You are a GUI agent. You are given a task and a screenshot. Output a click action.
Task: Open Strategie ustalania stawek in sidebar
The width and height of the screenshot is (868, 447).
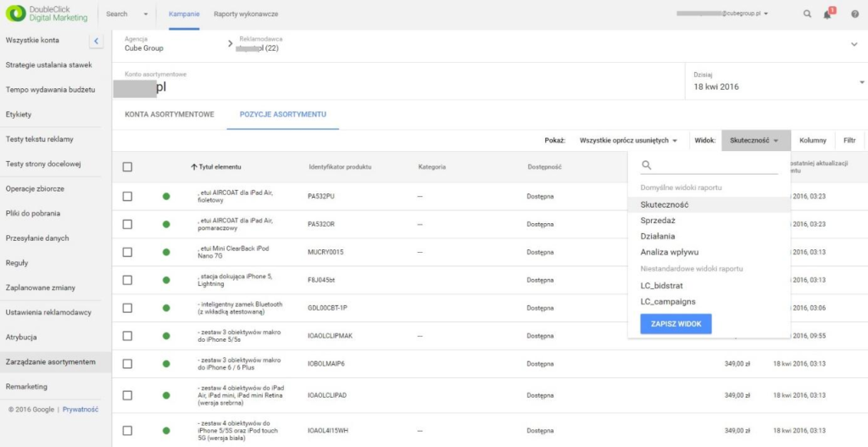(x=50, y=65)
